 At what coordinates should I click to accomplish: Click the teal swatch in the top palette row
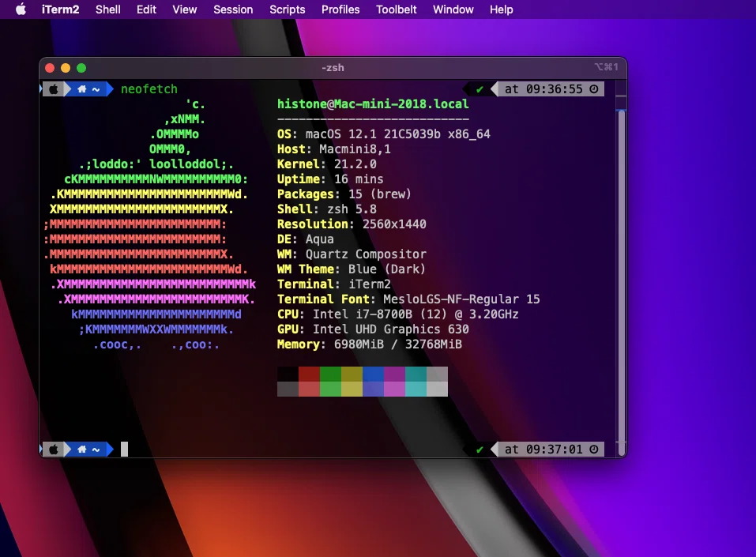[x=416, y=374]
